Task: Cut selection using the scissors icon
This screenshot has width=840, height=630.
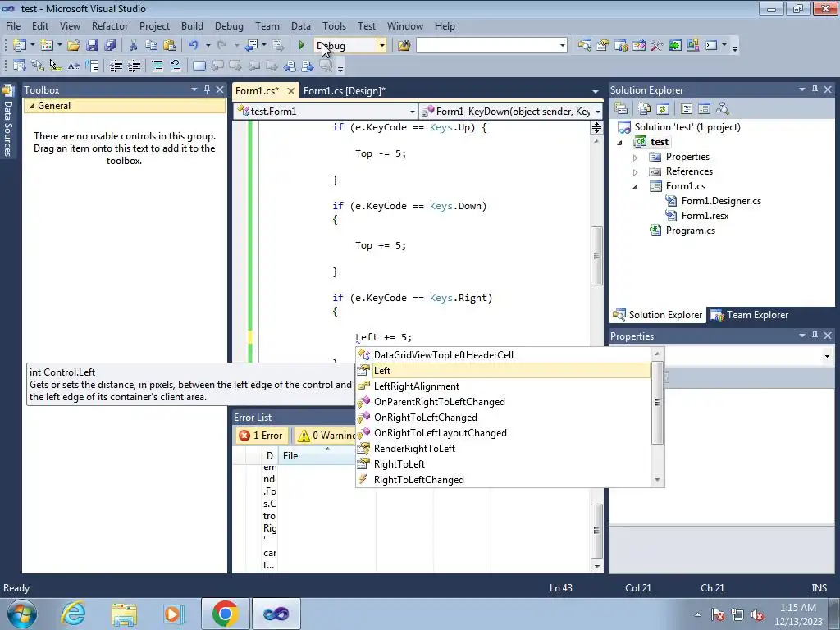Action: pyautogui.click(x=134, y=46)
